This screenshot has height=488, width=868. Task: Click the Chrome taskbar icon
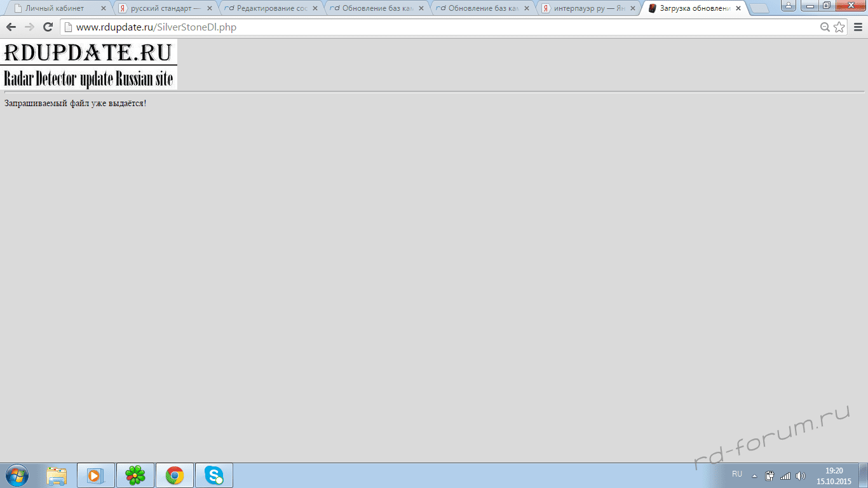[175, 475]
